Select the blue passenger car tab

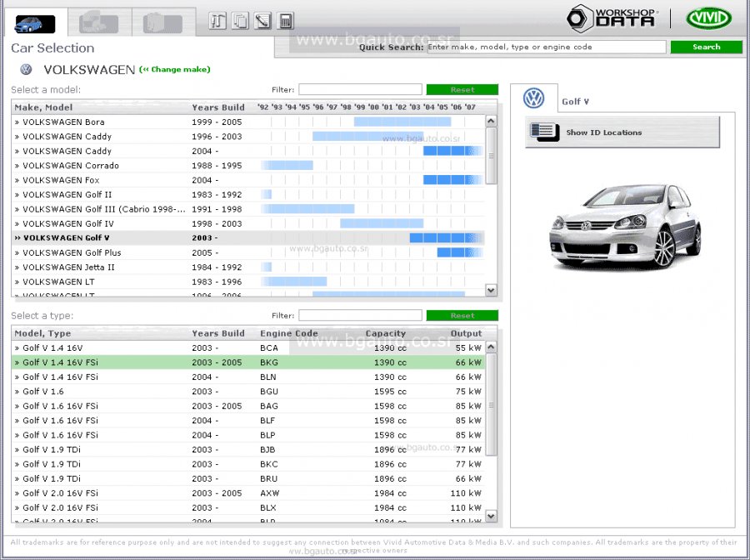35,23
